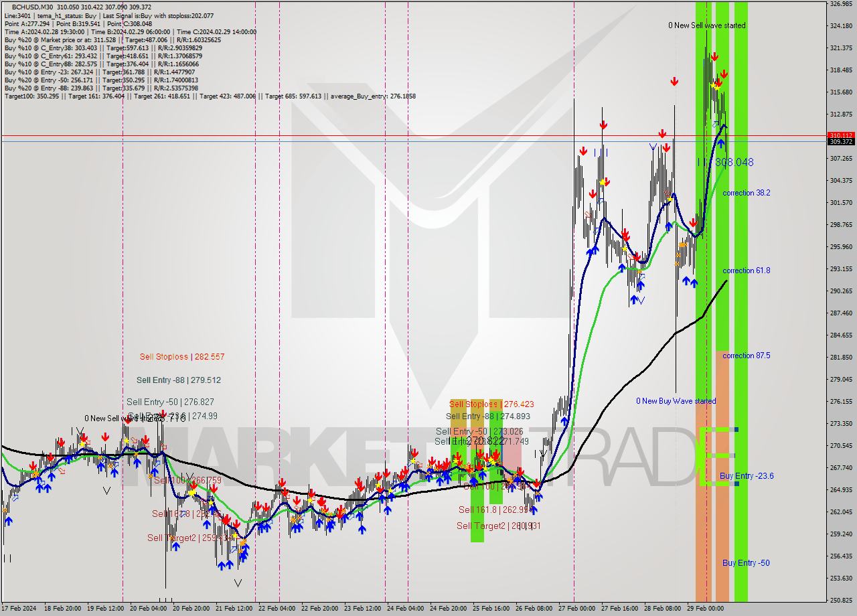Click the 309.372 current price tag
The image size is (857, 616).
[841, 141]
